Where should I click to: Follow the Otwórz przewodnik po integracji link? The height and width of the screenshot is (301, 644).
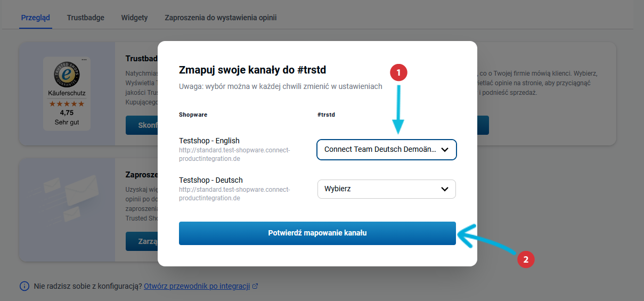(197, 287)
